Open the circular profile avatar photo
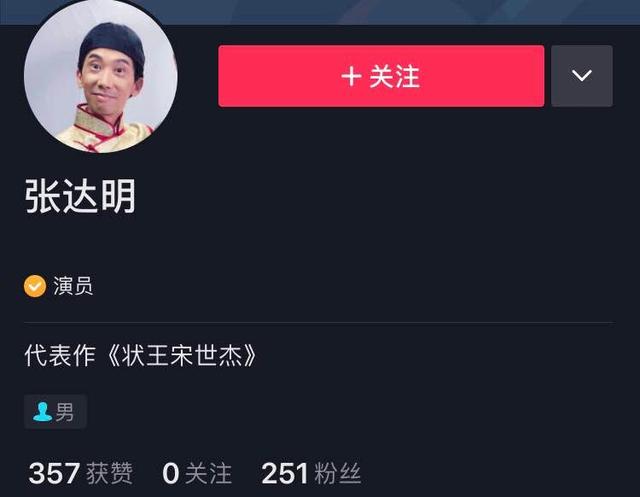This screenshot has width=640, height=497. (x=101, y=76)
